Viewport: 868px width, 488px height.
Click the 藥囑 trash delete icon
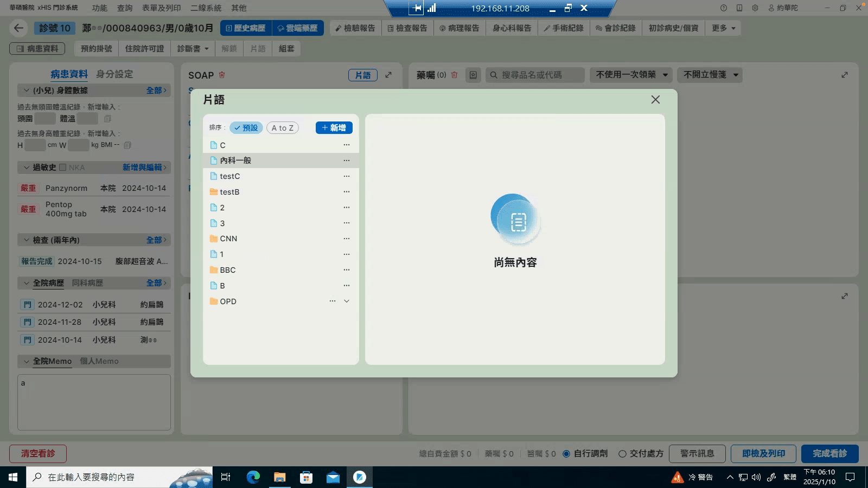point(455,75)
